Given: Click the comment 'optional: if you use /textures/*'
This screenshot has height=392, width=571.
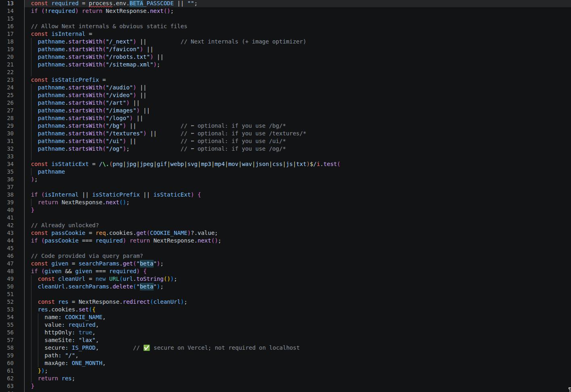Looking at the screenshot, I should [243, 133].
